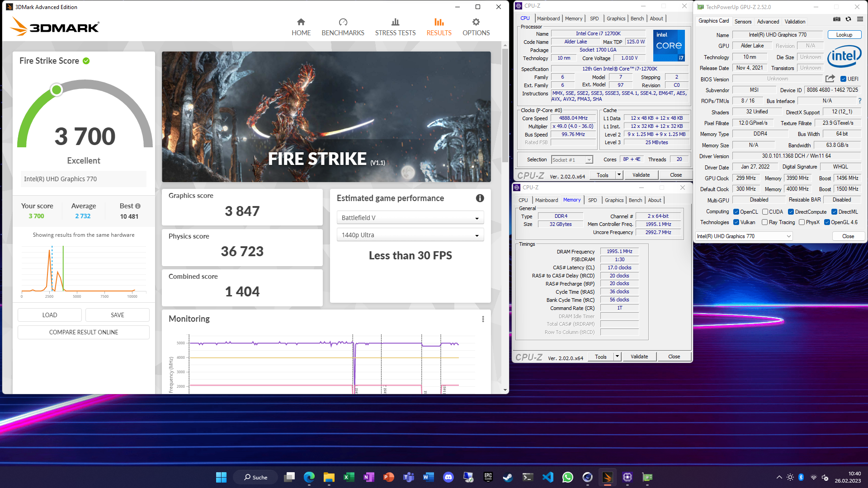Viewport: 868px width, 488px height.
Task: Open Epic Games launcher from taskbar
Action: pyautogui.click(x=488, y=477)
